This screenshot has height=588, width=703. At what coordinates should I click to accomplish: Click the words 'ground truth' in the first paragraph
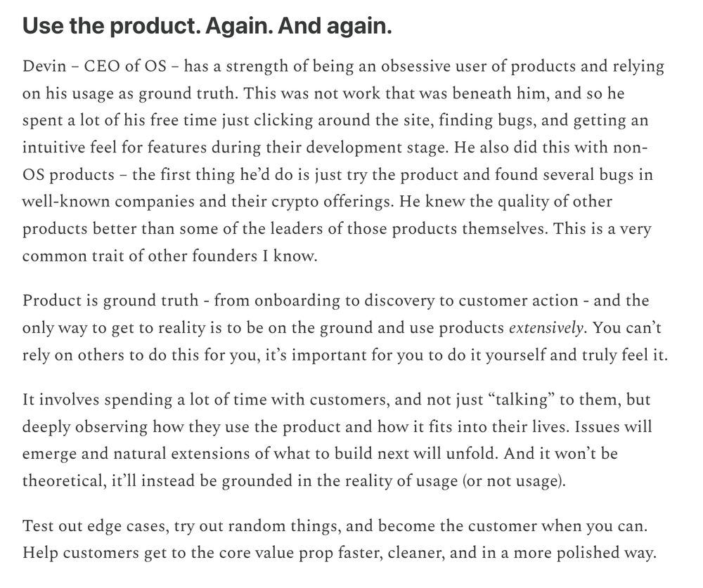click(x=188, y=93)
